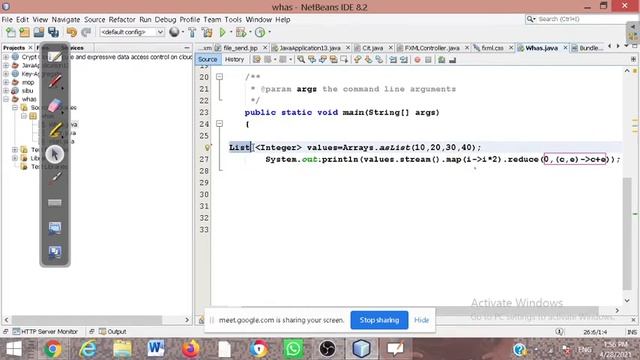Click the red Start Macro Recording icon
The image size is (640, 360).
coord(417,60)
